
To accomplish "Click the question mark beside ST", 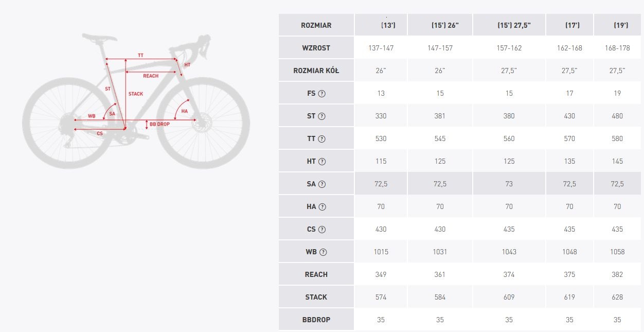I will tap(322, 116).
